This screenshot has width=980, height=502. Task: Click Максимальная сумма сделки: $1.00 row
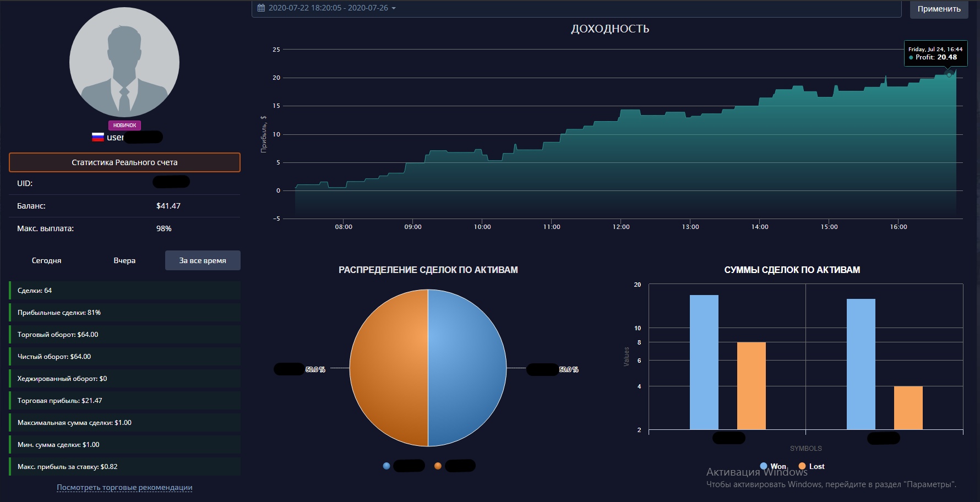pos(125,423)
